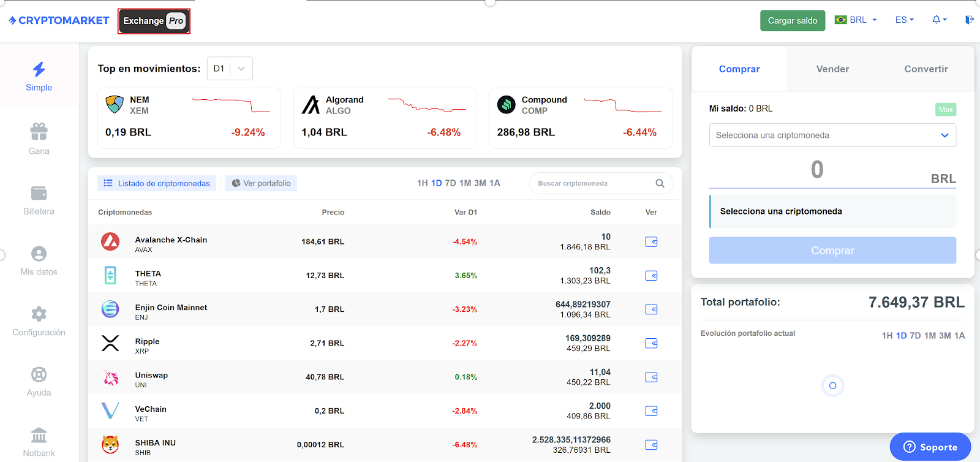
Task: Expand Selecciona una criptomoneda dropdown
Action: (832, 135)
